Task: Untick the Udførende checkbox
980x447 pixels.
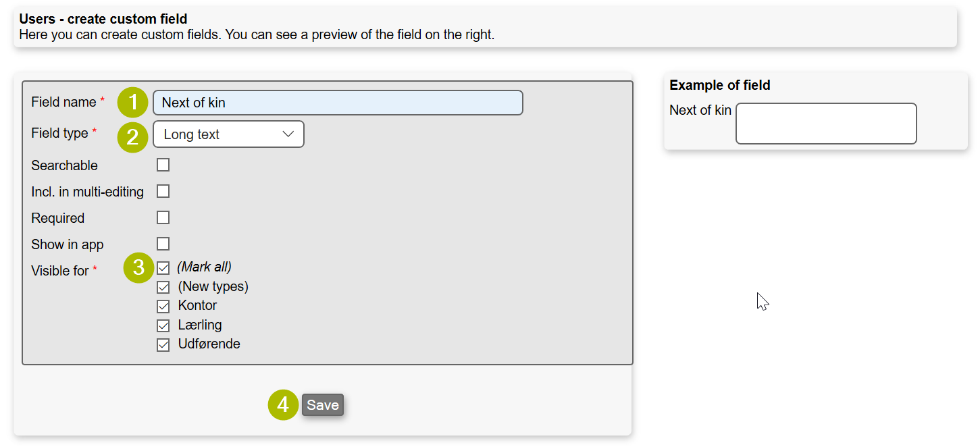Action: click(x=163, y=345)
